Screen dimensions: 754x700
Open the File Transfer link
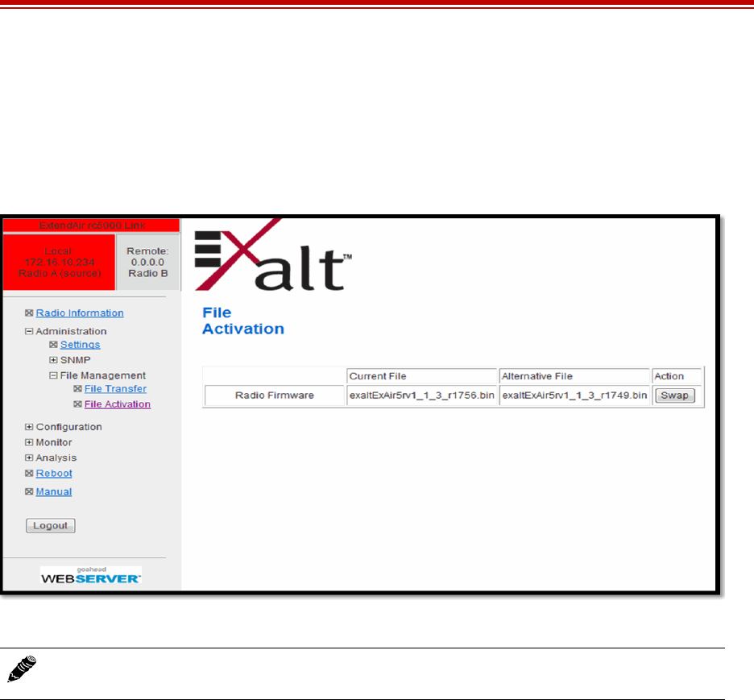115,389
